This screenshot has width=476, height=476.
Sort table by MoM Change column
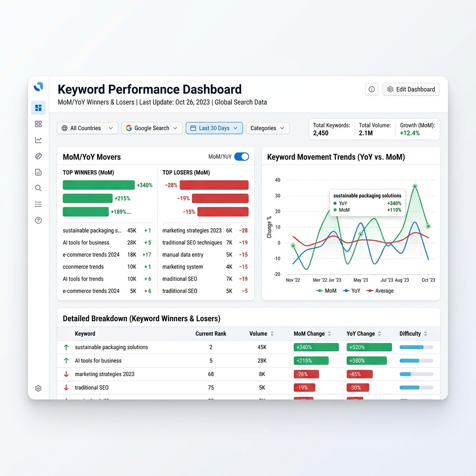[x=312, y=334]
